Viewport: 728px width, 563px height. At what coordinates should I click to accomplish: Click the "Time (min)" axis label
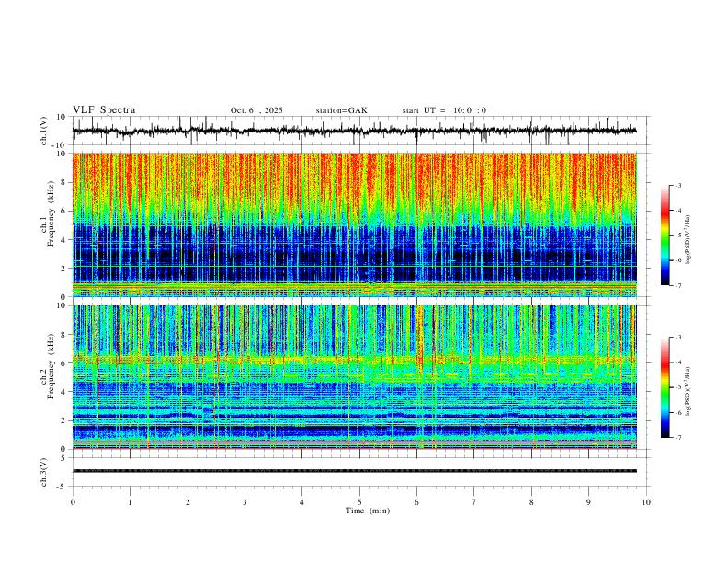368,511
